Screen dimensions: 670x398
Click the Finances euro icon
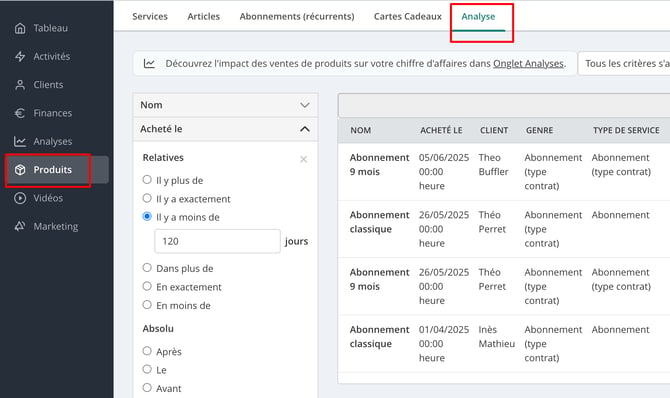(x=20, y=113)
